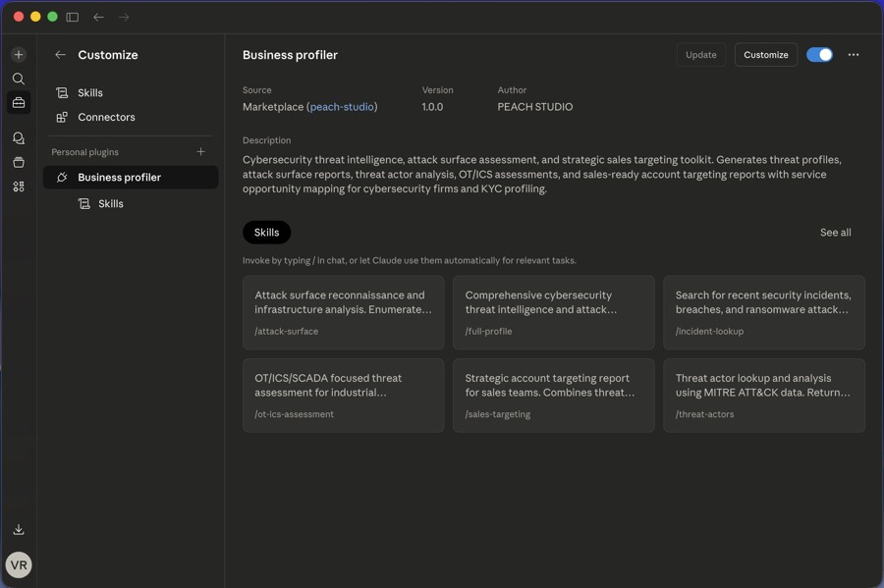884x588 pixels.
Task: Start a new chat with the plus icon
Action: (18, 54)
